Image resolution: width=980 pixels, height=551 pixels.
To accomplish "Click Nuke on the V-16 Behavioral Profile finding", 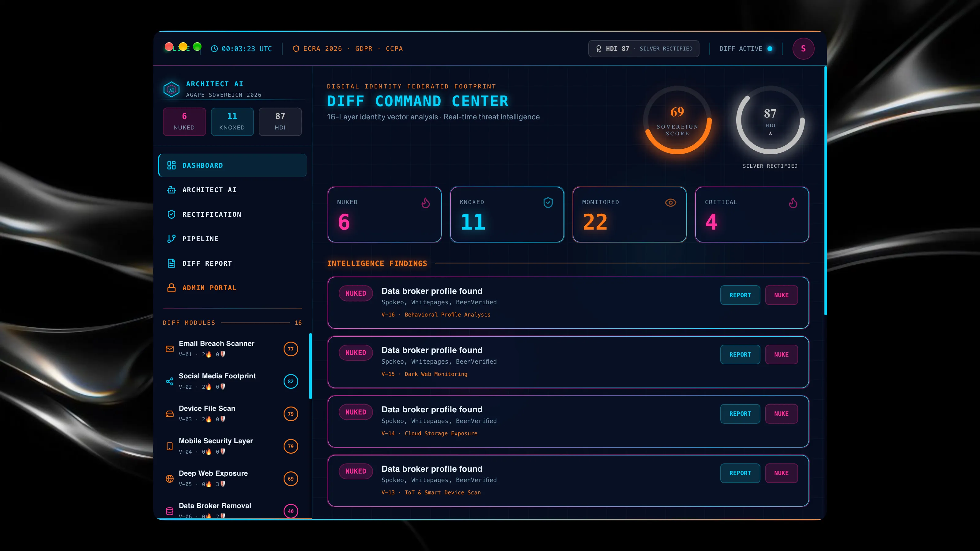I will coord(782,295).
